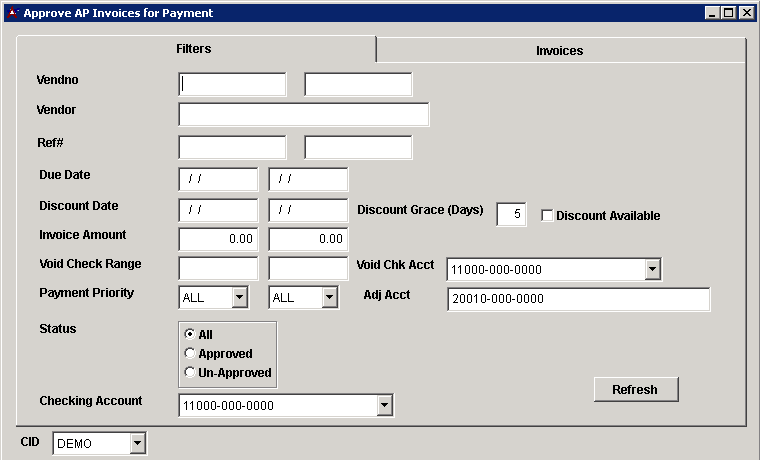Choose the Un-Approved status option
760x460 pixels.
click(189, 373)
